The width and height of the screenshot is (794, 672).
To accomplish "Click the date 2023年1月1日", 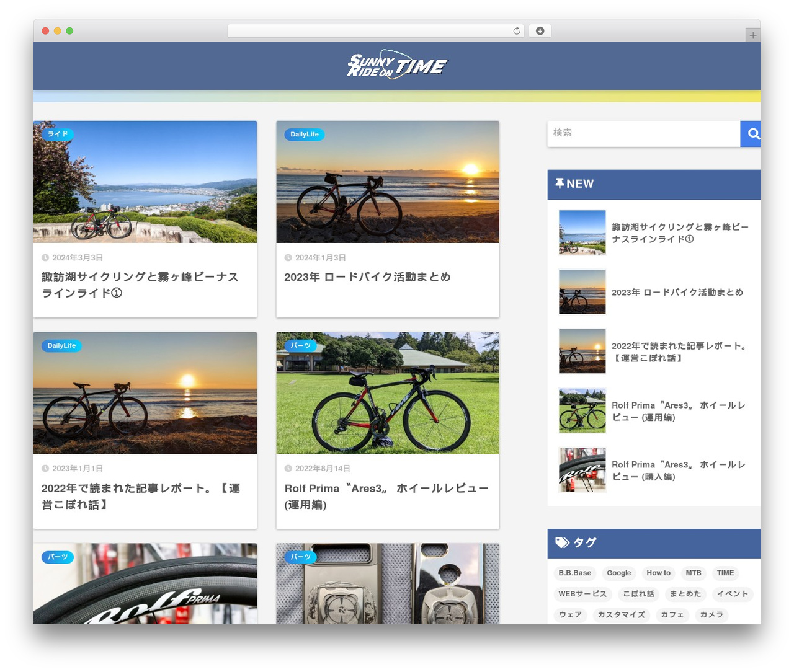I will tap(78, 469).
